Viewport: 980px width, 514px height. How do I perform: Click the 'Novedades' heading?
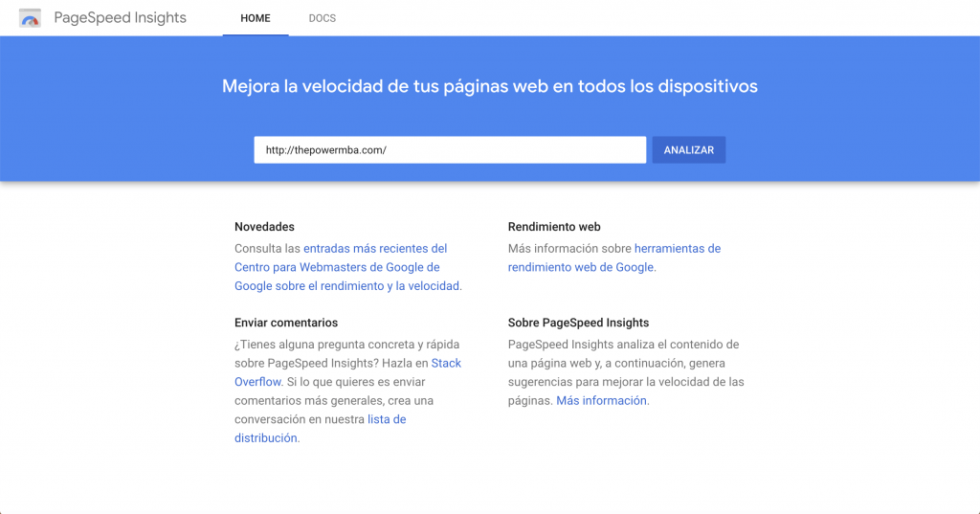[x=264, y=227]
